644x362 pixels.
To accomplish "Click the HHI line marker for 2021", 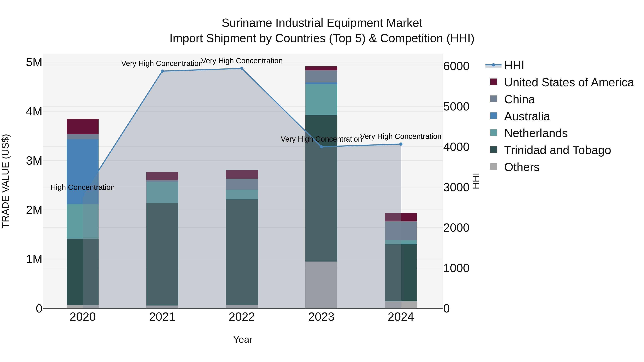I will tap(162, 71).
